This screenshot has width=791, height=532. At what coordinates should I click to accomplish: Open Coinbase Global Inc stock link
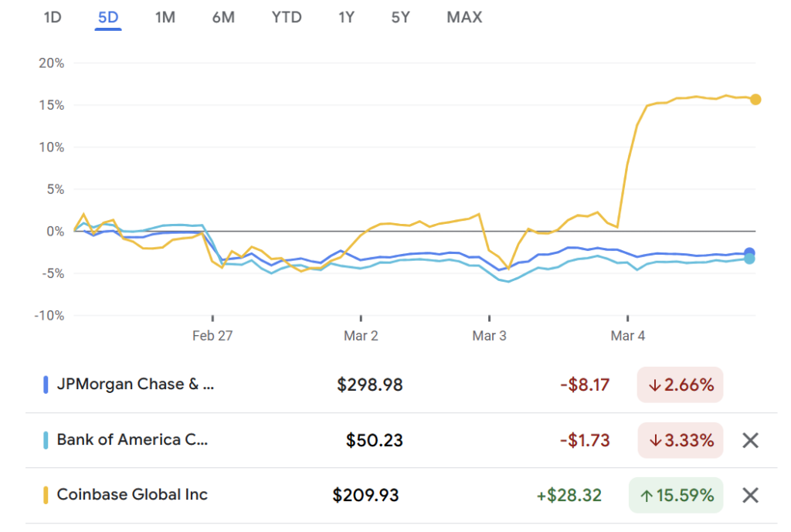(x=132, y=495)
